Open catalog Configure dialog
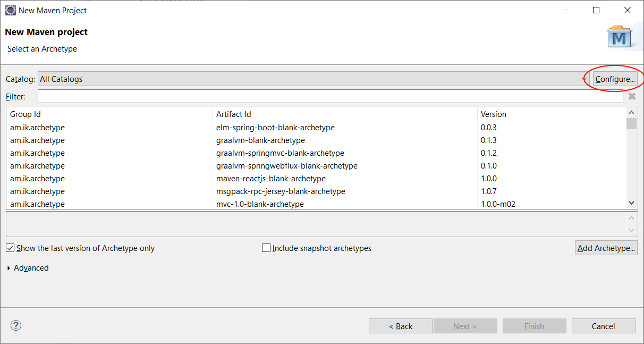The height and width of the screenshot is (344, 644). [615, 79]
